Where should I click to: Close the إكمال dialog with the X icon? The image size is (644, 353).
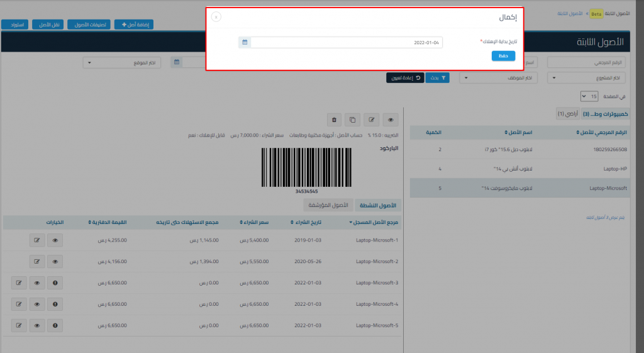point(216,17)
